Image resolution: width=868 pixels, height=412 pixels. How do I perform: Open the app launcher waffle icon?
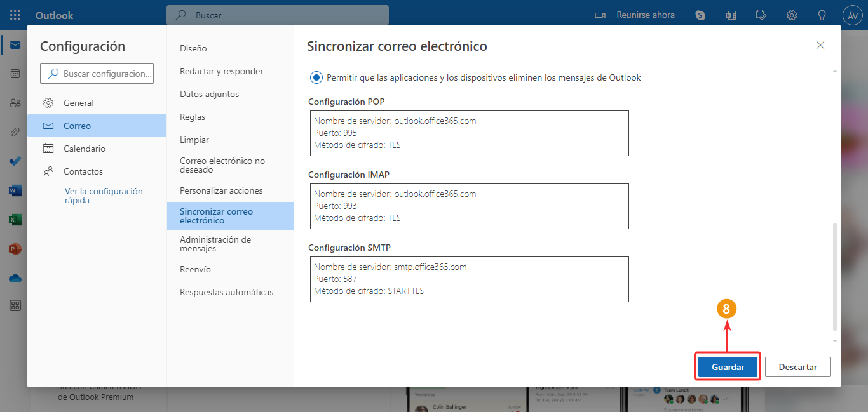coord(15,15)
